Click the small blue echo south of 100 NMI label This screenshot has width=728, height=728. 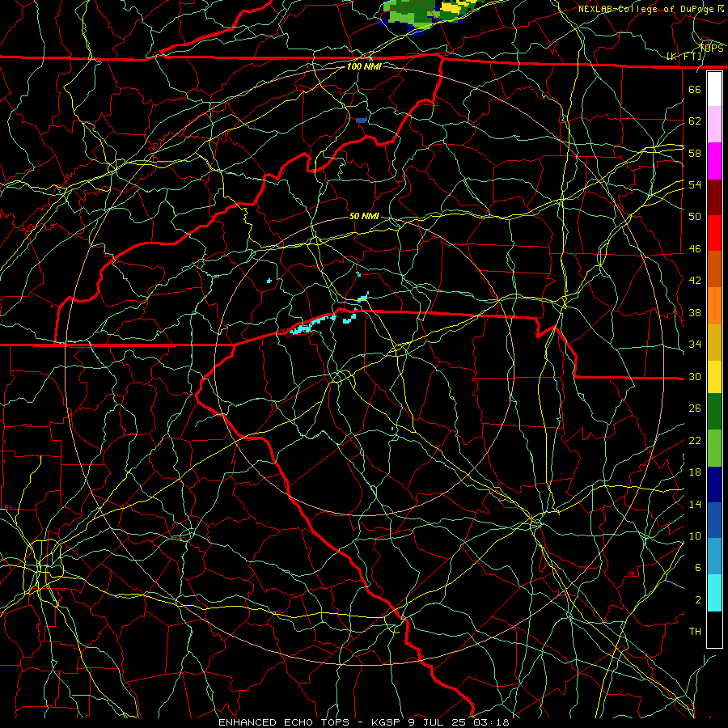pos(362,121)
